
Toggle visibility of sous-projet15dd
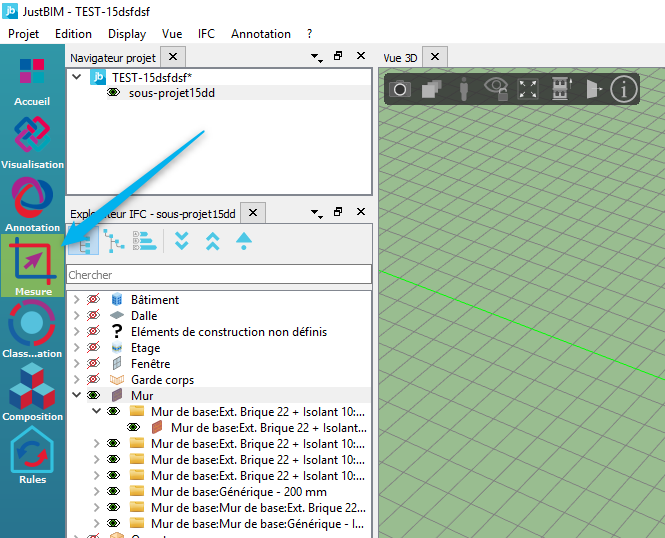(x=113, y=92)
